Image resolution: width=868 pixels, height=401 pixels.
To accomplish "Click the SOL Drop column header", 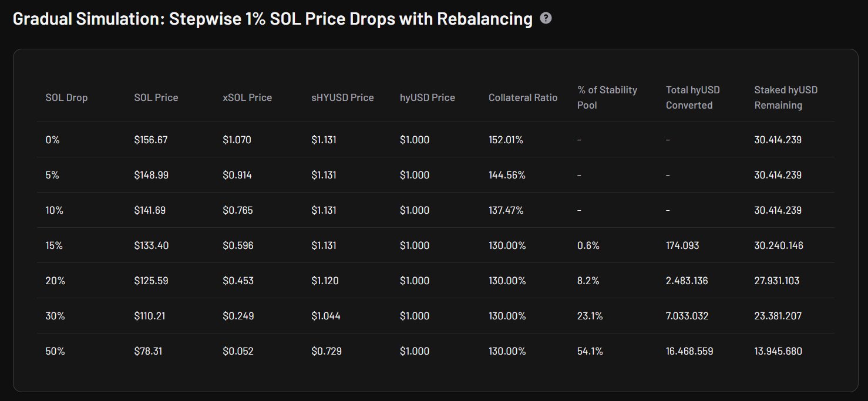I will (x=66, y=97).
